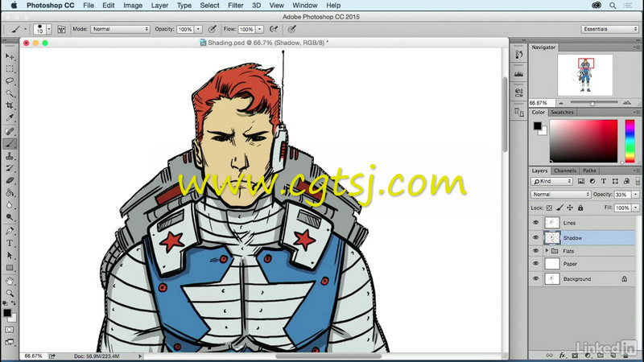Open the Window menu

coord(305,6)
